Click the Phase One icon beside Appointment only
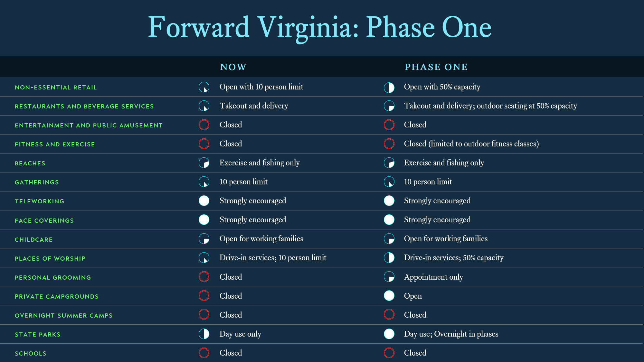 pos(389,277)
